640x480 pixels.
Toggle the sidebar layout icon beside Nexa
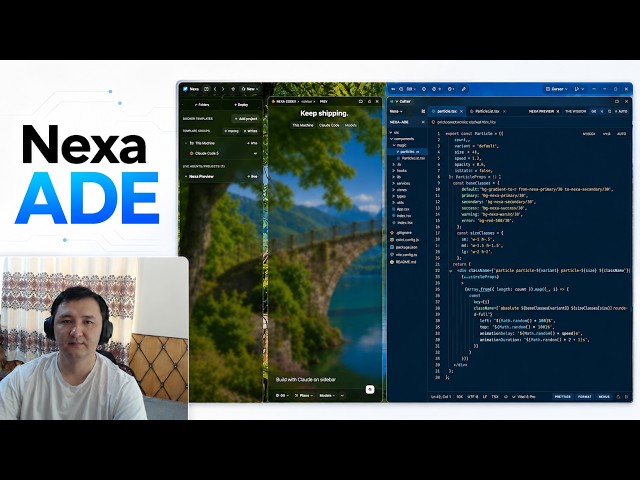pos(207,89)
